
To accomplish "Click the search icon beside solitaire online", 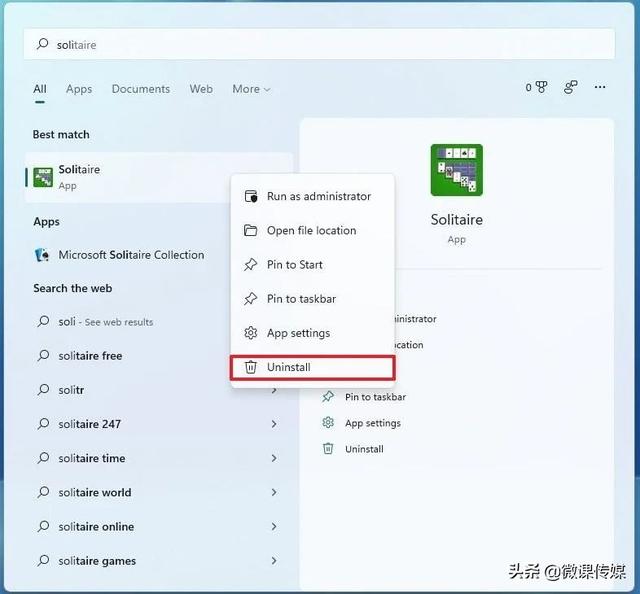I will click(43, 527).
